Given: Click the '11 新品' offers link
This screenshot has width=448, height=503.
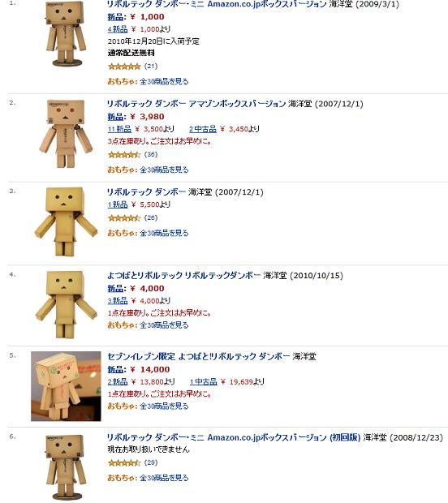Looking at the screenshot, I should coord(119,129).
